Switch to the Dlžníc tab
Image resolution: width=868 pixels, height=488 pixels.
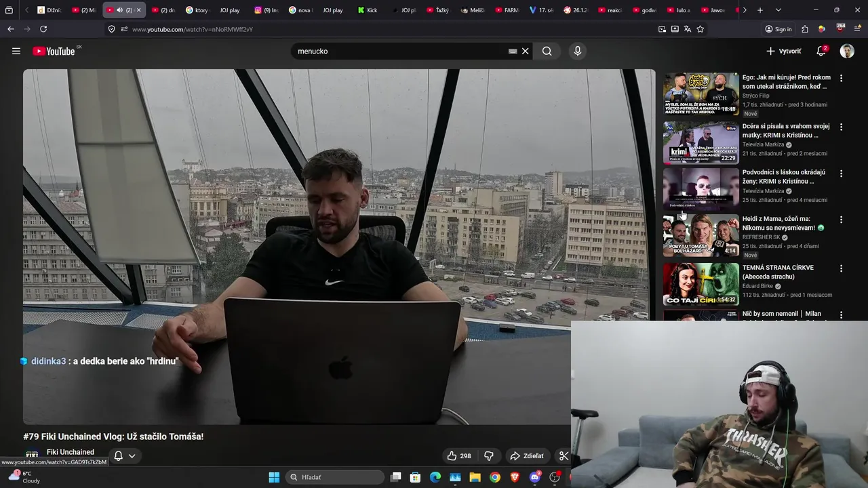point(50,10)
